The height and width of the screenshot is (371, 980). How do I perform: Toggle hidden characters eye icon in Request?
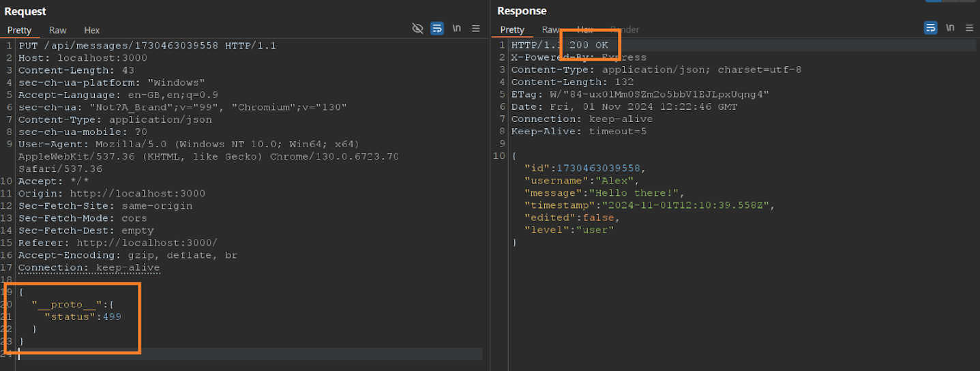417,29
